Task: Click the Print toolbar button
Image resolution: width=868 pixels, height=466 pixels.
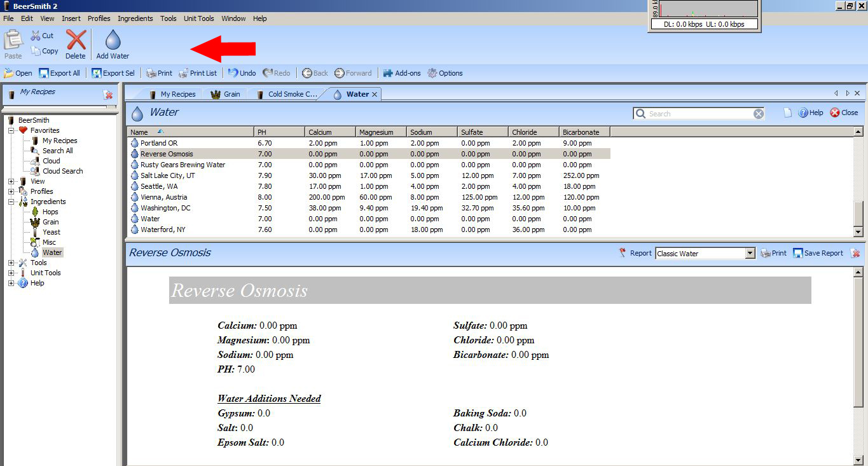Action: click(159, 73)
